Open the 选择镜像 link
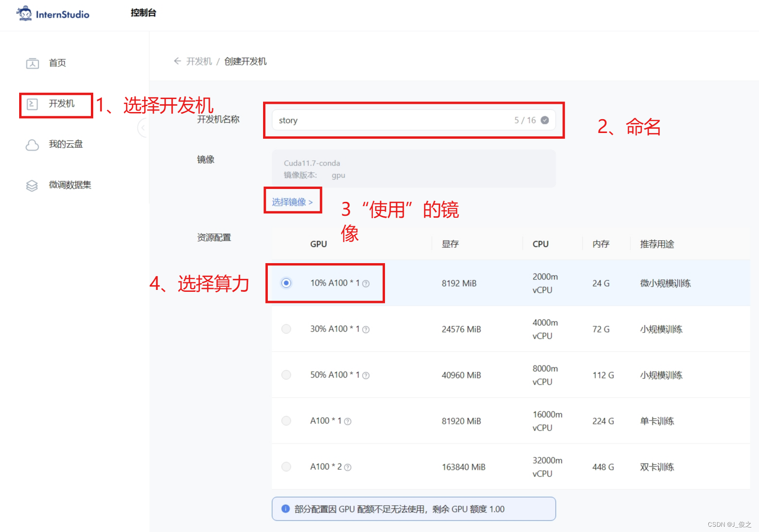 tap(292, 202)
